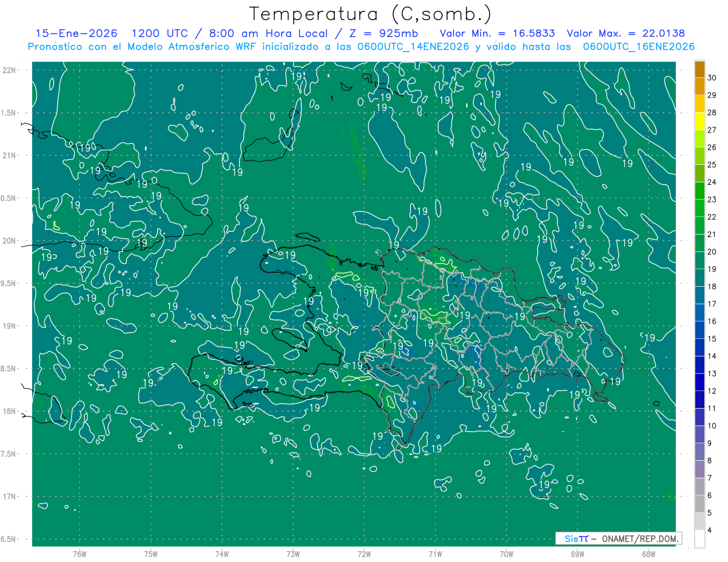Click the 72W longitude axis label
The height and width of the screenshot is (562, 728).
tap(364, 554)
